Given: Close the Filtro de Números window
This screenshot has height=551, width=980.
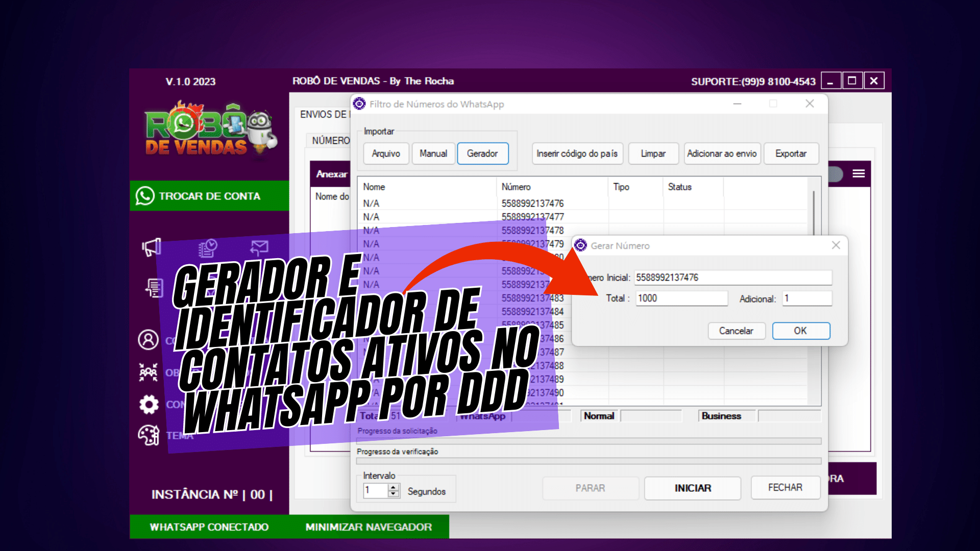Looking at the screenshot, I should click(810, 104).
